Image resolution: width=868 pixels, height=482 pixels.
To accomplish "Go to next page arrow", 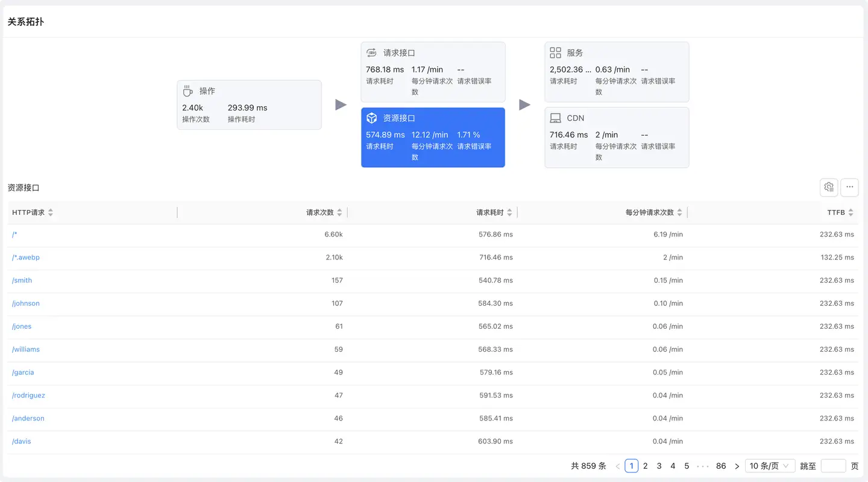I will pyautogui.click(x=737, y=466).
